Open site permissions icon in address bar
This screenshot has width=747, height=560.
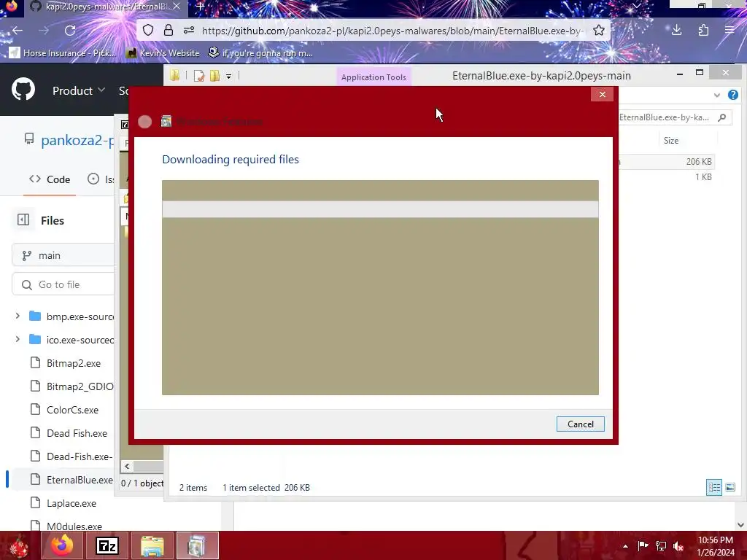[x=189, y=31]
